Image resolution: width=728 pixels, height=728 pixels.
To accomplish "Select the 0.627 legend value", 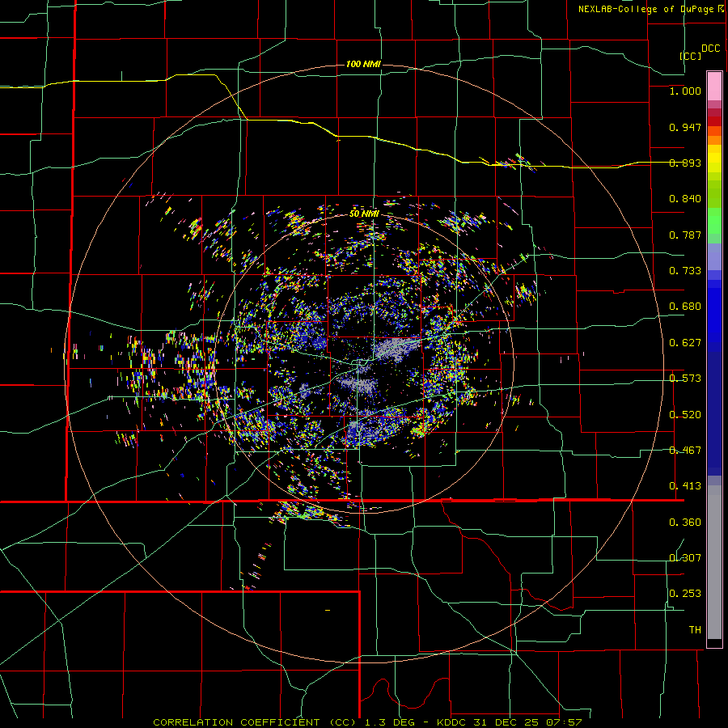I will 685,342.
